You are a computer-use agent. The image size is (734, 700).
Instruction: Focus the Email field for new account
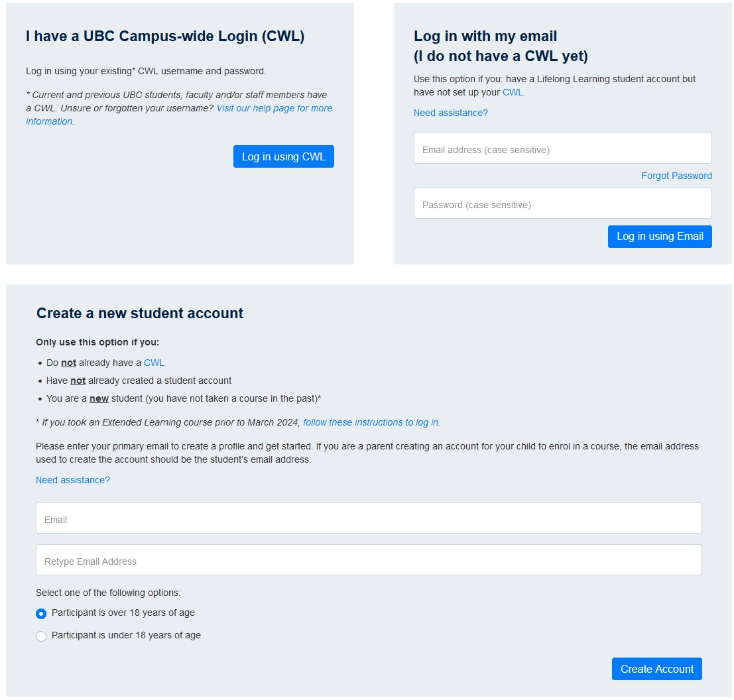[x=369, y=518]
